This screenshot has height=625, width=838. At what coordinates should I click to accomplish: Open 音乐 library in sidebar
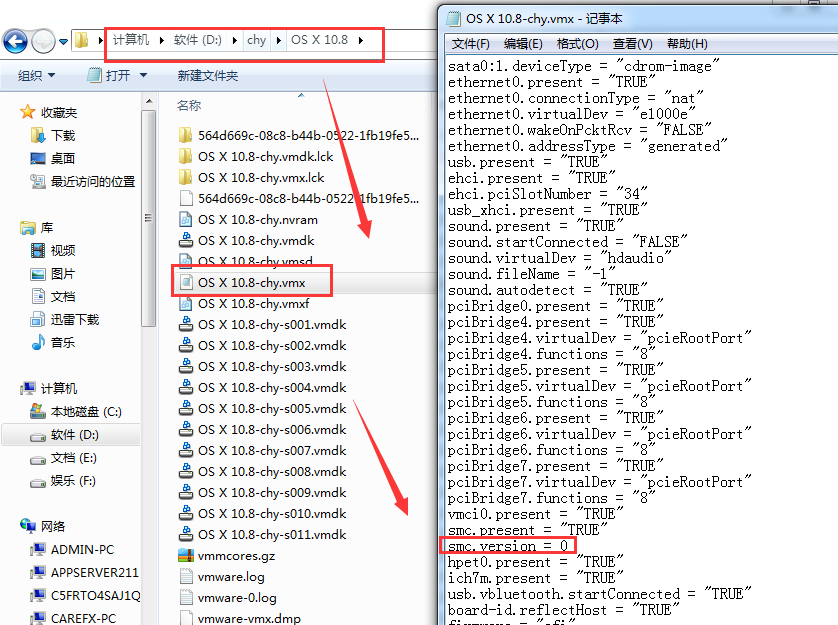point(53,342)
